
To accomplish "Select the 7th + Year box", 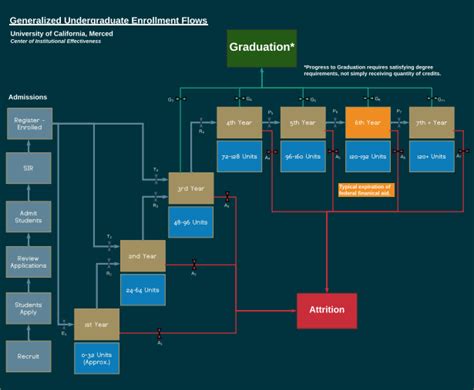I will [432, 123].
